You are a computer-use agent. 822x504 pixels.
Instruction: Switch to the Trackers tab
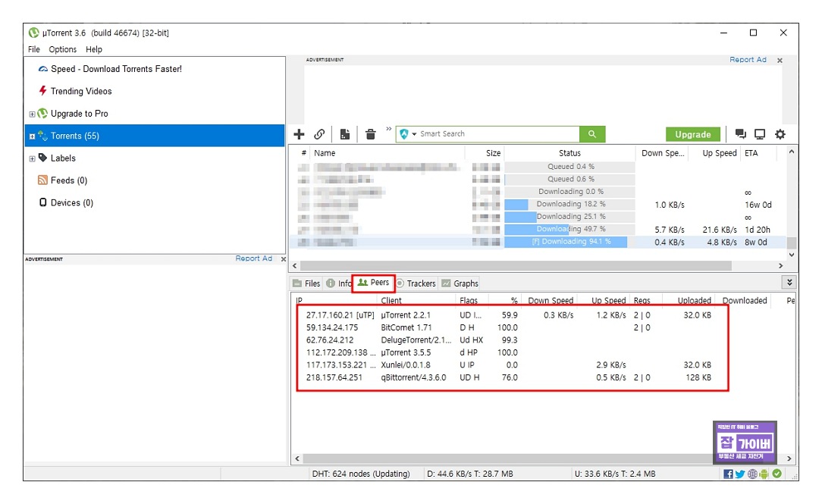click(416, 283)
